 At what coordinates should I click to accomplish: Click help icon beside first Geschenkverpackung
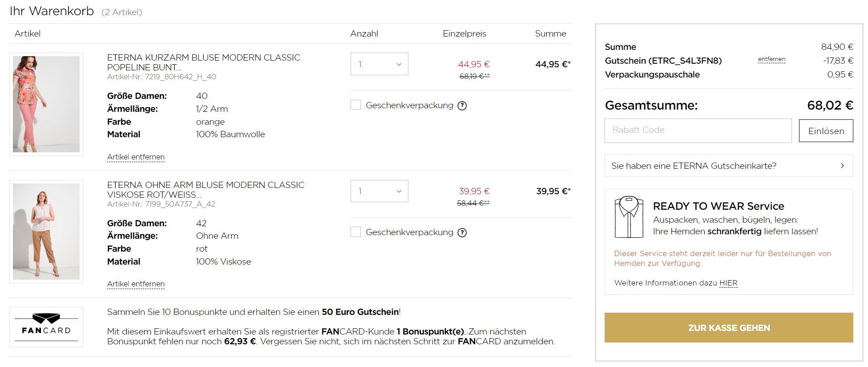click(462, 106)
